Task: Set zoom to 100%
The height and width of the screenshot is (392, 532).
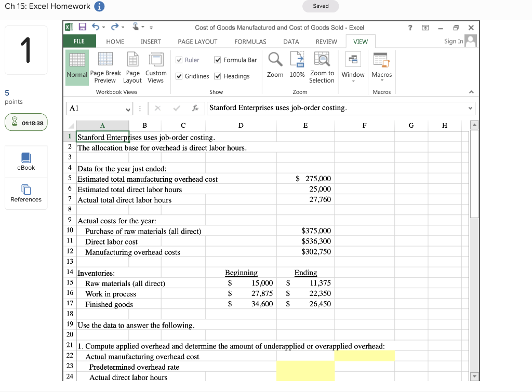Action: (297, 67)
